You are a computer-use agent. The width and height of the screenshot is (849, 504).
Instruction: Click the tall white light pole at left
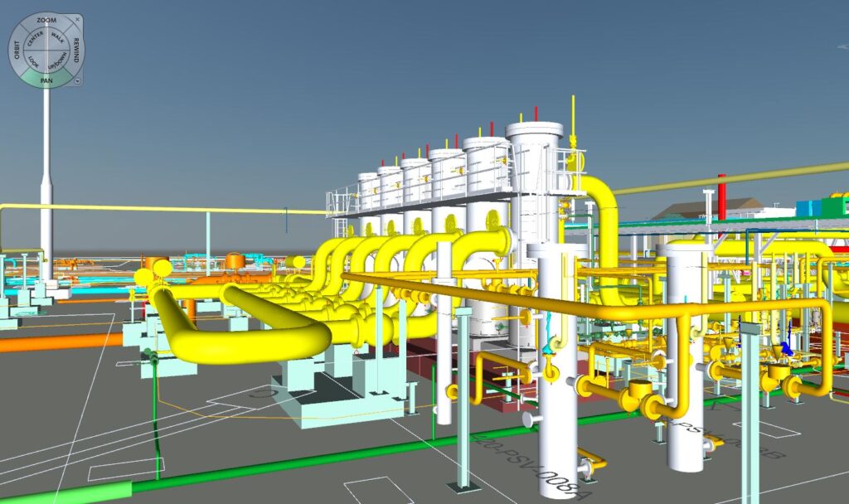tap(46, 166)
